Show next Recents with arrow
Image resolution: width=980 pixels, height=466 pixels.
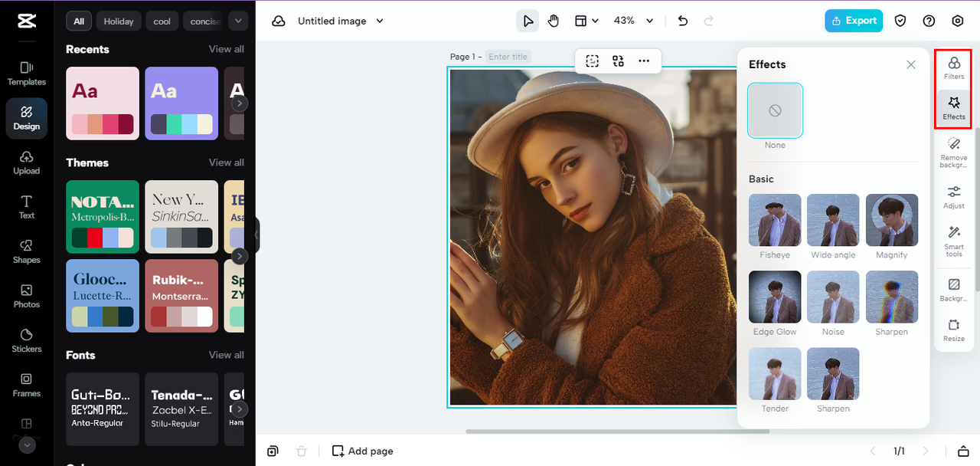(240, 103)
